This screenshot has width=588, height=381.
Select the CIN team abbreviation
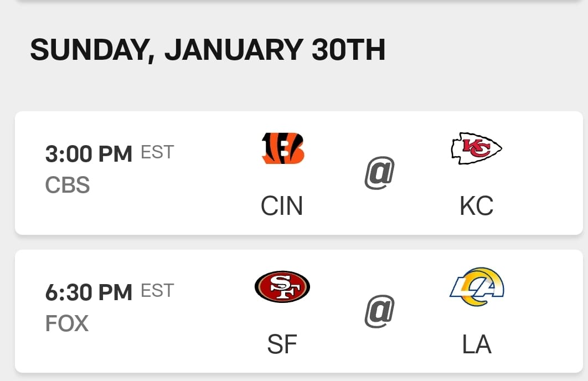pyautogui.click(x=282, y=207)
